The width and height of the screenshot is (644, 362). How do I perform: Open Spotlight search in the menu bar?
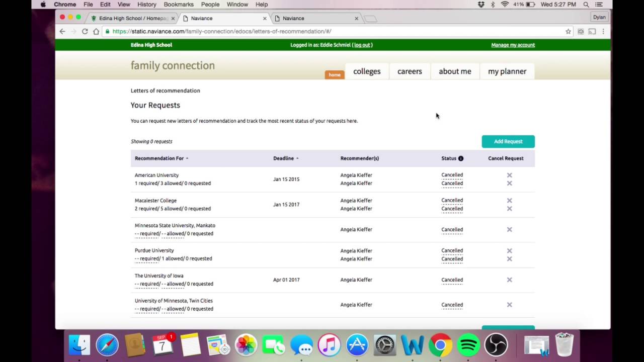[x=586, y=5]
